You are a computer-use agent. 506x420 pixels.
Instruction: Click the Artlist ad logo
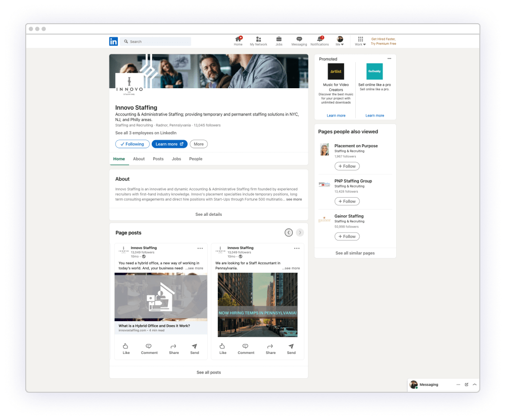click(x=336, y=72)
